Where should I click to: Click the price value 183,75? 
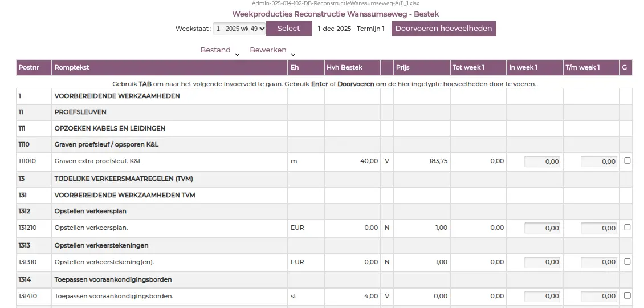click(438, 161)
